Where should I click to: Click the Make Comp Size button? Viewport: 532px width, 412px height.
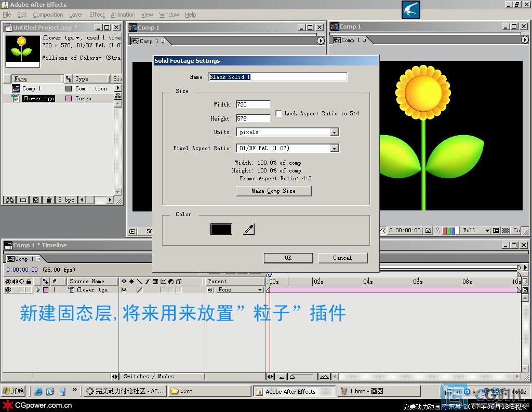[273, 191]
